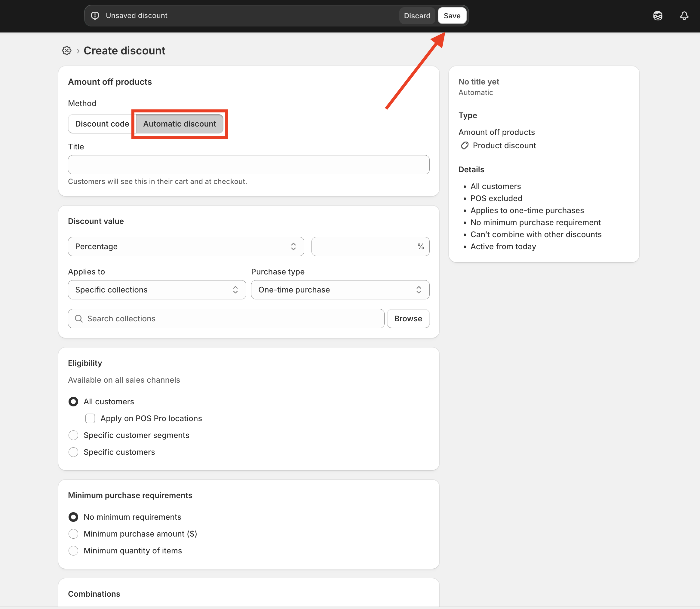This screenshot has width=700, height=609.
Task: Open the notifications bell icon
Action: (x=684, y=16)
